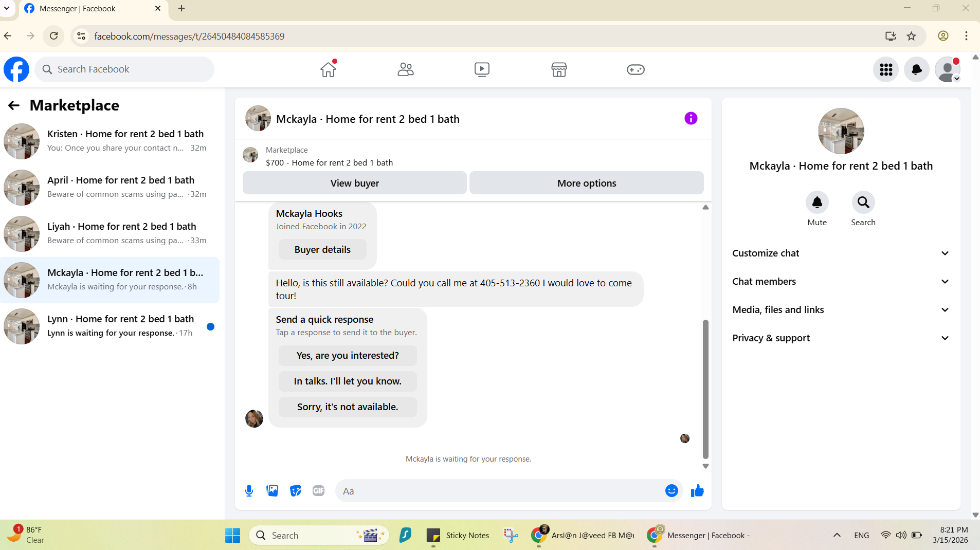Show hidden system tray icons
This screenshot has height=550, width=980.
pos(837,535)
